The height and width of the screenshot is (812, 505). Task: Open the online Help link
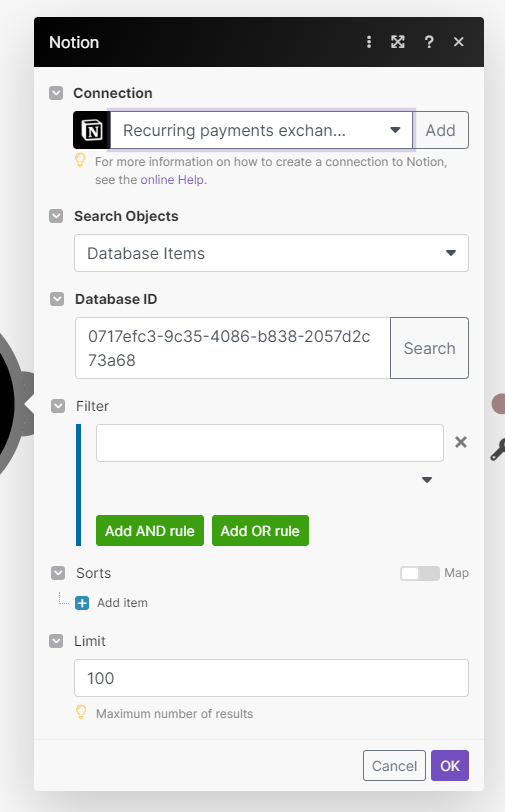(172, 180)
